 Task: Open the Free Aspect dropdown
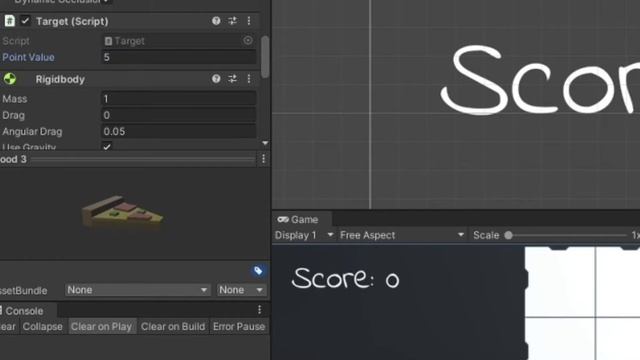point(402,235)
